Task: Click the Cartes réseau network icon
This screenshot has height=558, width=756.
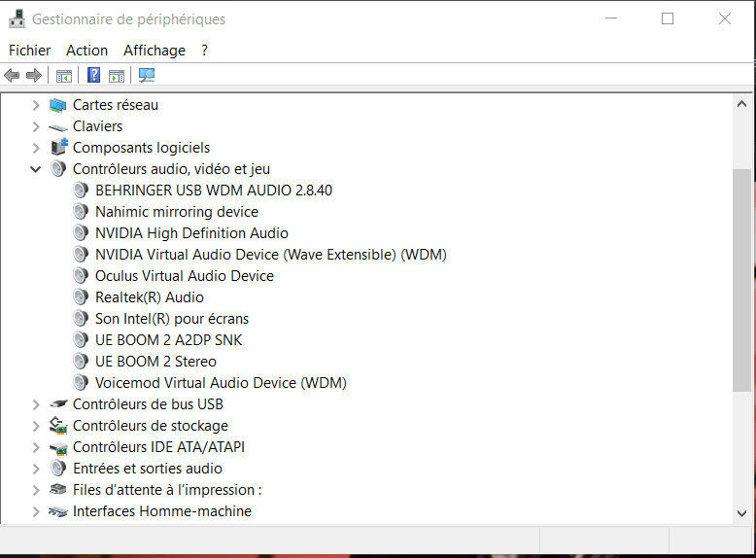Action: point(58,105)
